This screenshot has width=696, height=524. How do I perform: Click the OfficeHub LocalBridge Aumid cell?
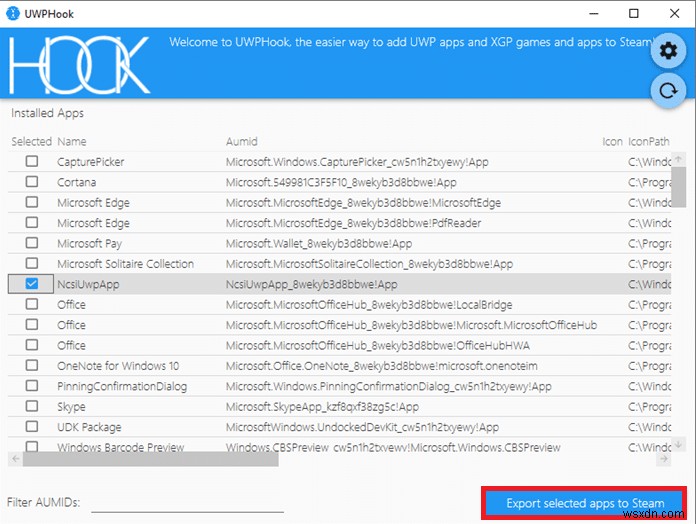(x=368, y=305)
